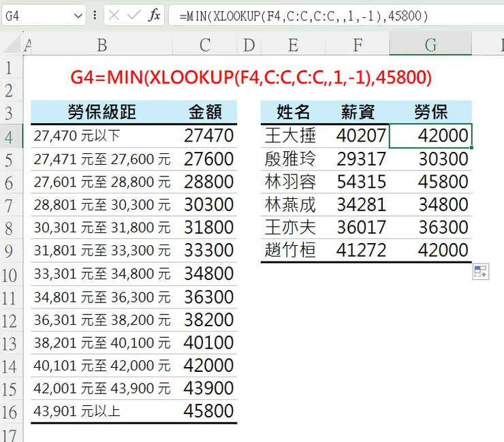Viewport: 504px width, 442px height.
Task: Select column B header
Action: pos(102,45)
